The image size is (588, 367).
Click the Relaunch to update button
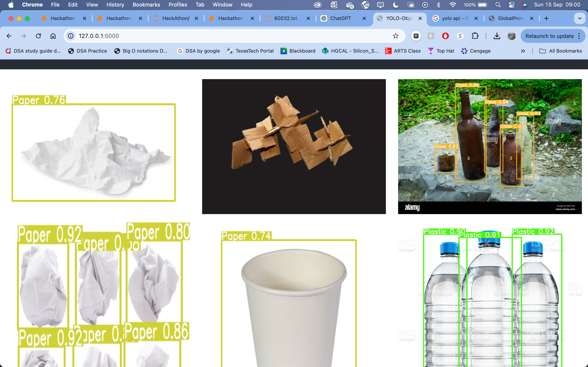click(x=549, y=36)
